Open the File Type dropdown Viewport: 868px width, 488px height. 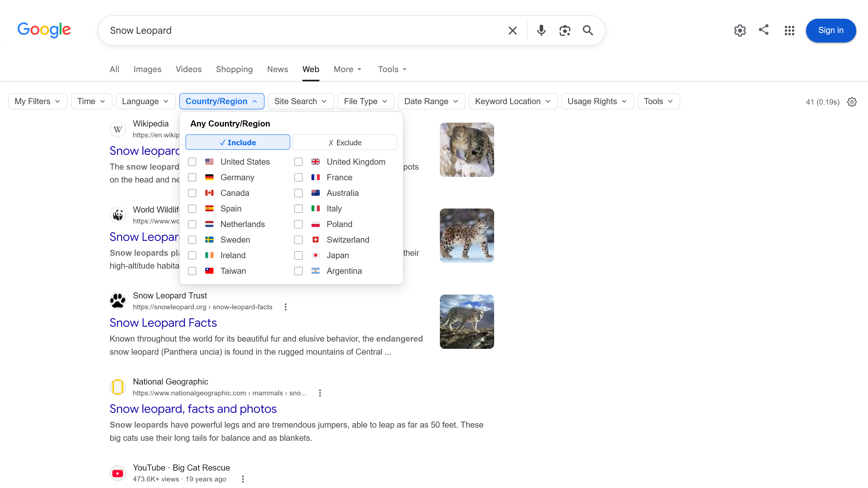coord(366,101)
